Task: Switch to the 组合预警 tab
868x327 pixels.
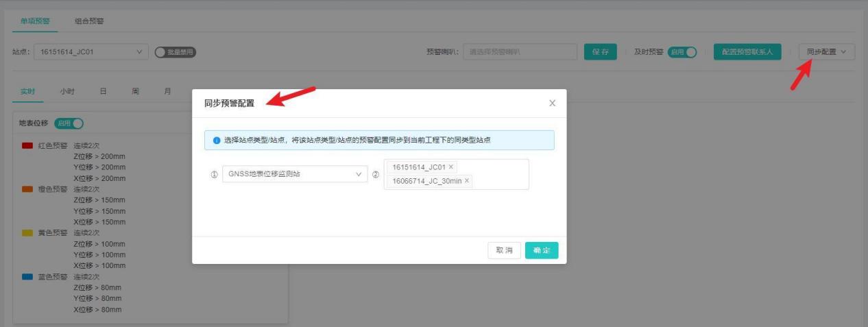Action: click(x=89, y=21)
